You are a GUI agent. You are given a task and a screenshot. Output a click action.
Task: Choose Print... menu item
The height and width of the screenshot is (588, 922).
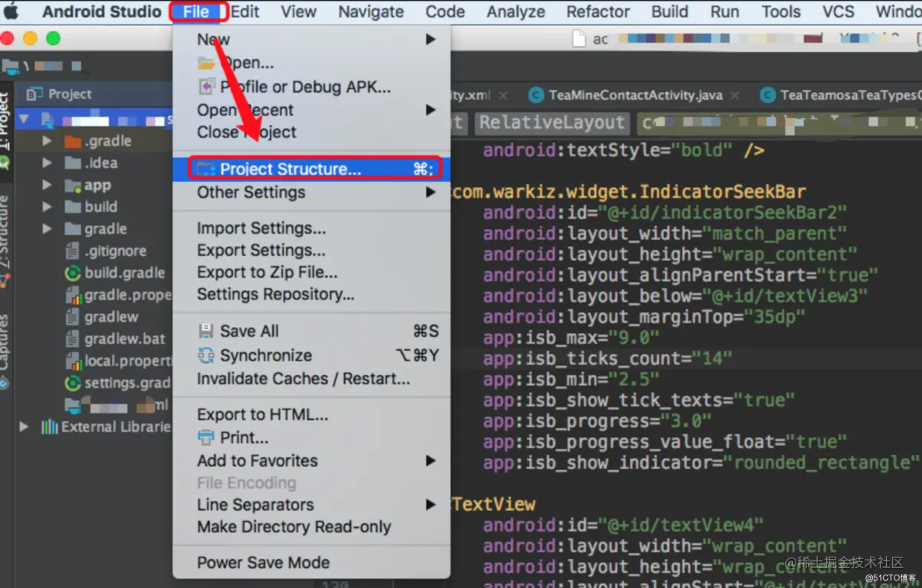(312, 437)
